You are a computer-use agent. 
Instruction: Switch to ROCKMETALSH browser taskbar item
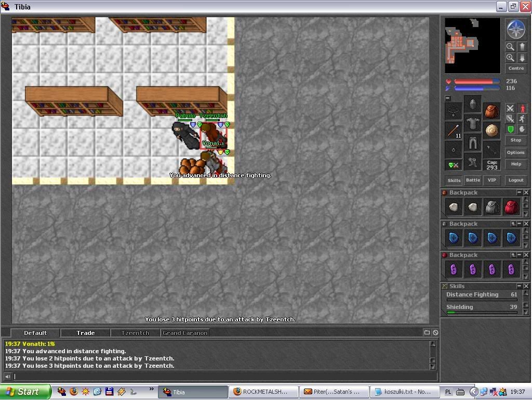pos(263,392)
